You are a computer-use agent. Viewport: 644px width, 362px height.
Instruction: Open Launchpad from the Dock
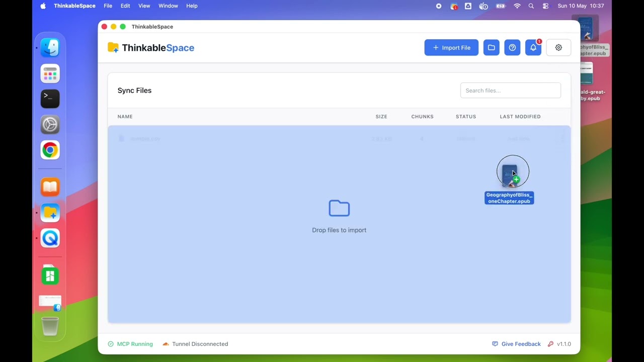click(x=50, y=74)
